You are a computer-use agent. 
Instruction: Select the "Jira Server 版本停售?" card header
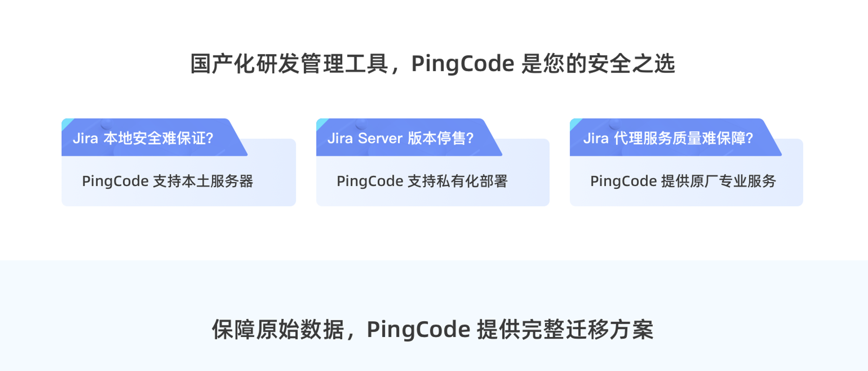click(400, 138)
